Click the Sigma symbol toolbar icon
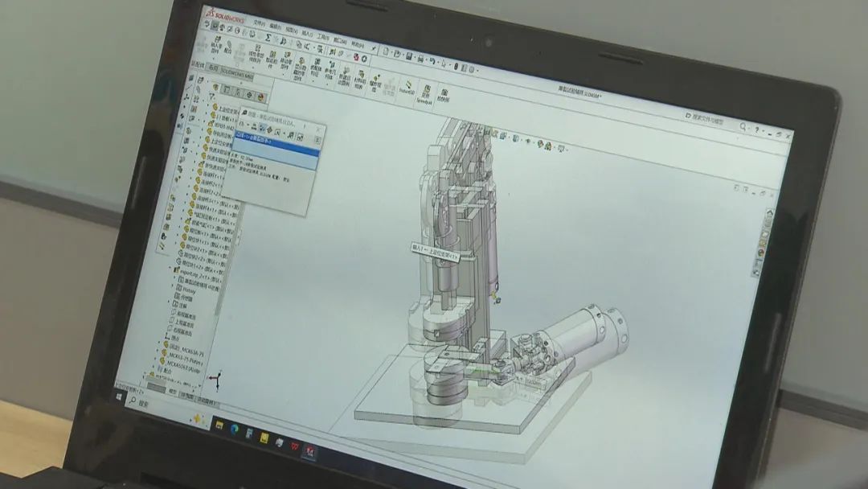 coord(268,37)
